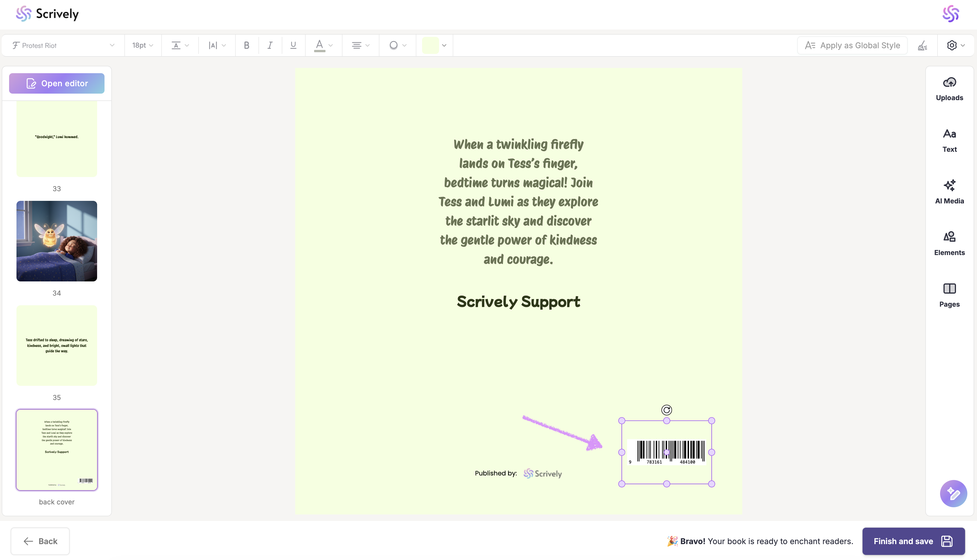Toggle italic formatting
Viewport: 977px width, 560px height.
coord(270,45)
